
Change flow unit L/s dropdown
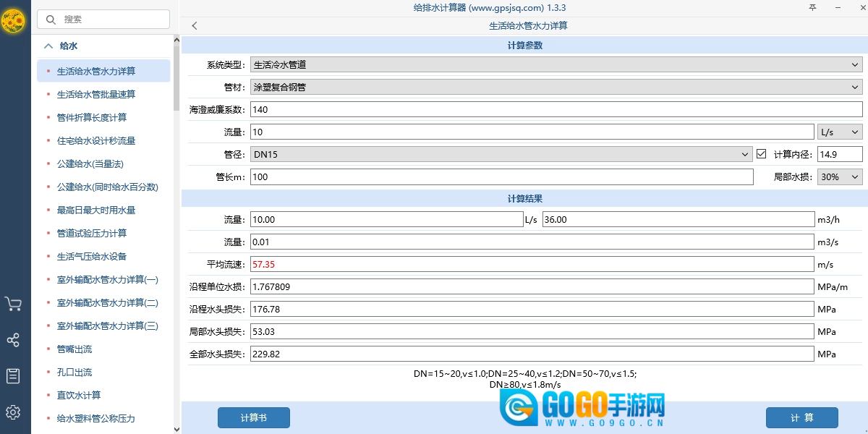pos(840,132)
